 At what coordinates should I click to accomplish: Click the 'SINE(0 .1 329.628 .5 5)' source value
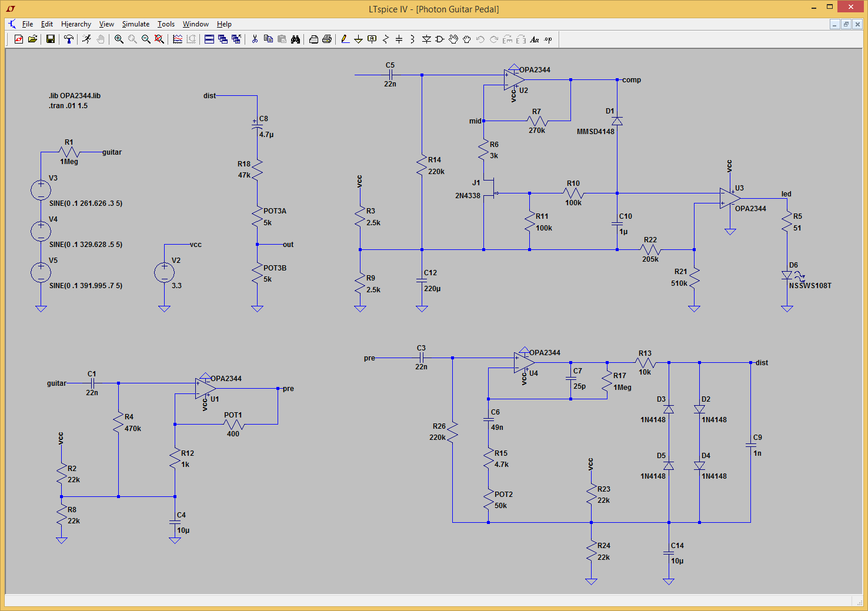click(86, 245)
